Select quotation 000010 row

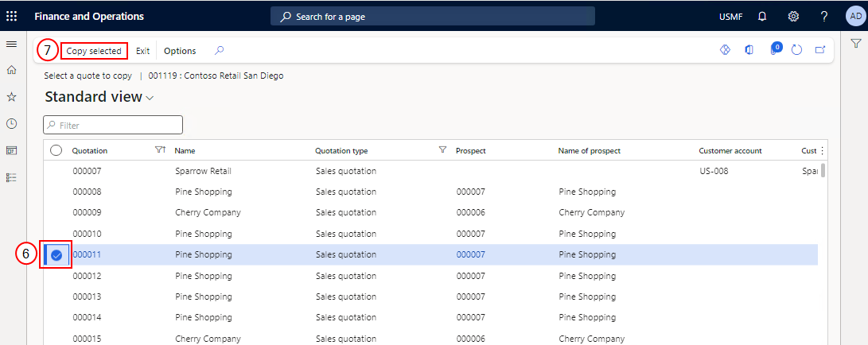tap(430, 234)
